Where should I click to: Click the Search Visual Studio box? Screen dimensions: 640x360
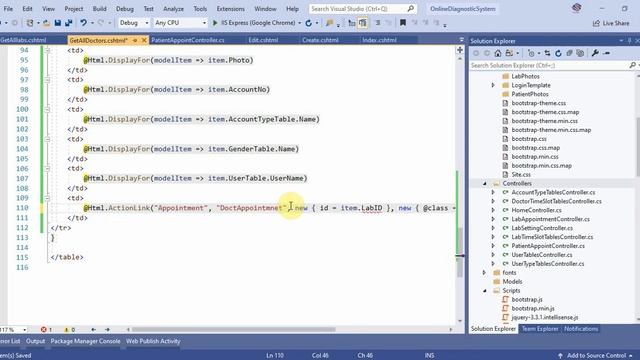(x=362, y=9)
